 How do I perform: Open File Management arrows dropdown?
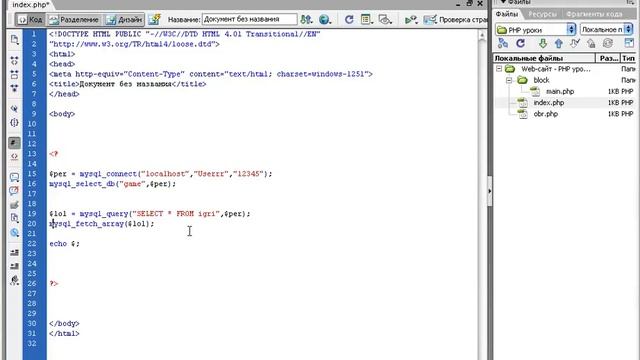tap(306, 19)
